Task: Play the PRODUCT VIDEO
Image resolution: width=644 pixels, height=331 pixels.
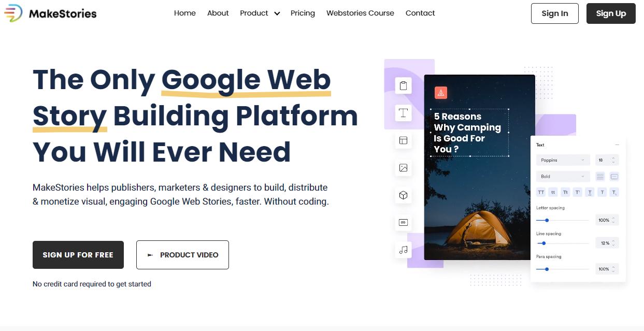Action: [182, 255]
